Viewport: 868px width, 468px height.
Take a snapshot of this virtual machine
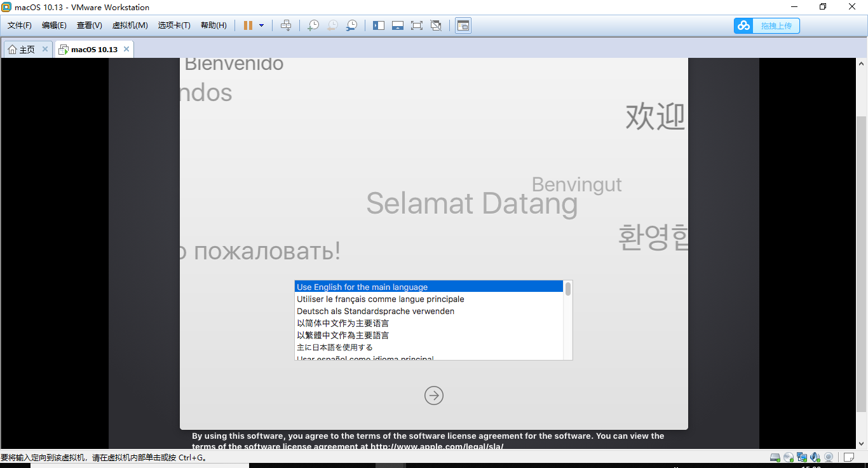tap(313, 25)
